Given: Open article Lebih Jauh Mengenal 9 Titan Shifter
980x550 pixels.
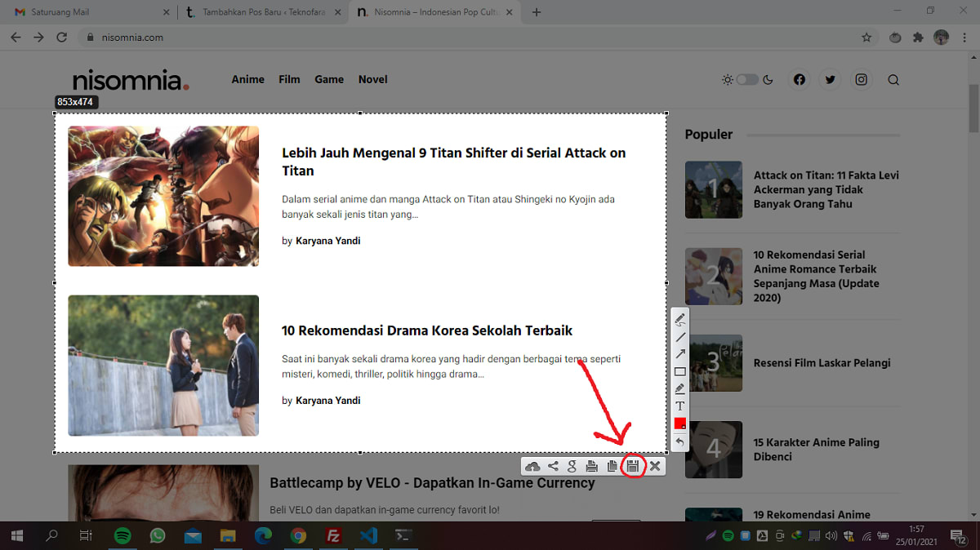Looking at the screenshot, I should point(453,162).
